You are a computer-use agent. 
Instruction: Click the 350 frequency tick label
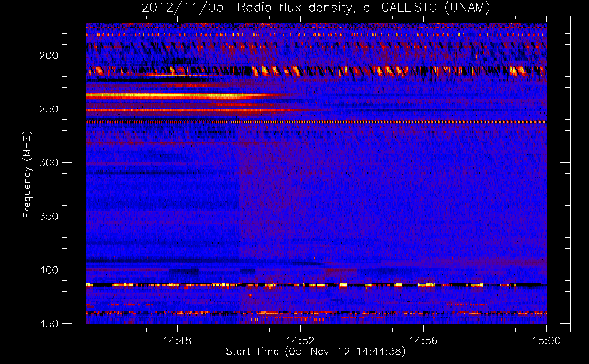(48, 216)
